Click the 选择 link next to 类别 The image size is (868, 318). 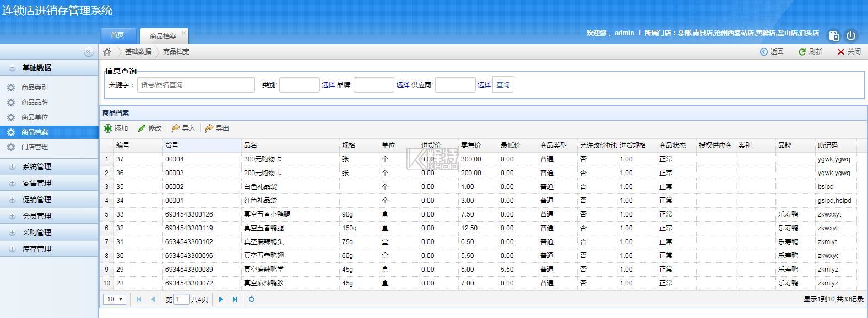[328, 85]
